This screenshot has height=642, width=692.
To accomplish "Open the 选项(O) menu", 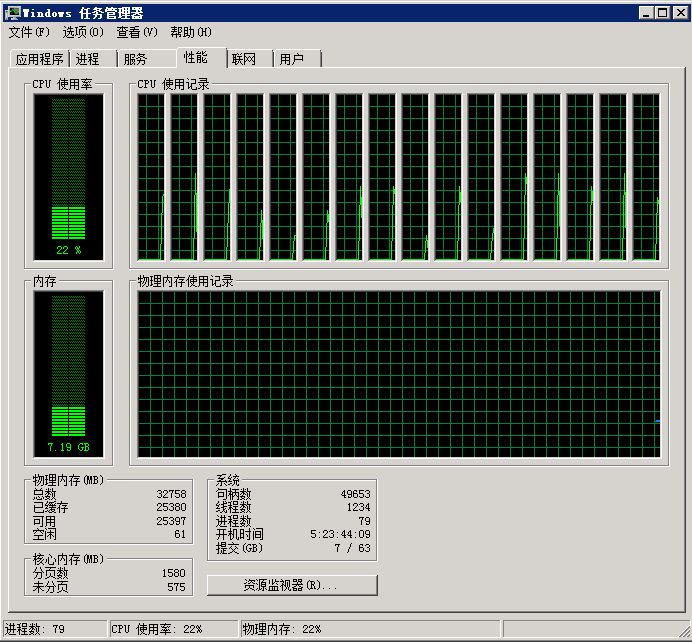I will (x=83, y=32).
